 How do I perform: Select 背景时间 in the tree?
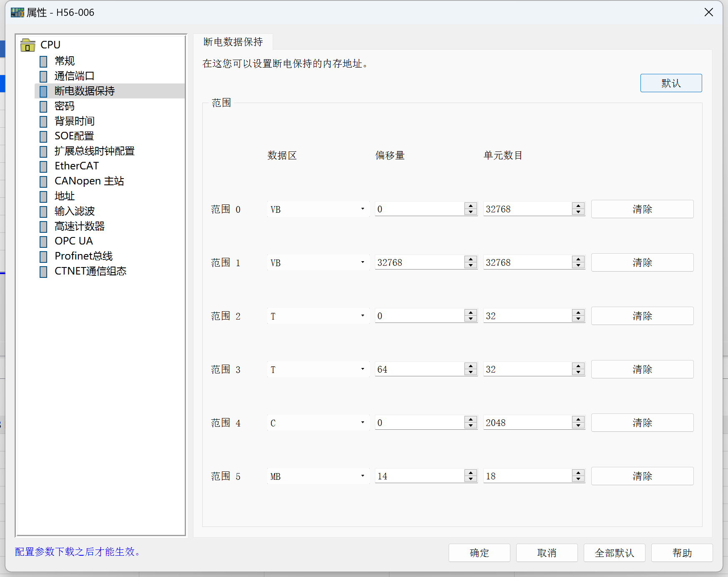click(75, 121)
